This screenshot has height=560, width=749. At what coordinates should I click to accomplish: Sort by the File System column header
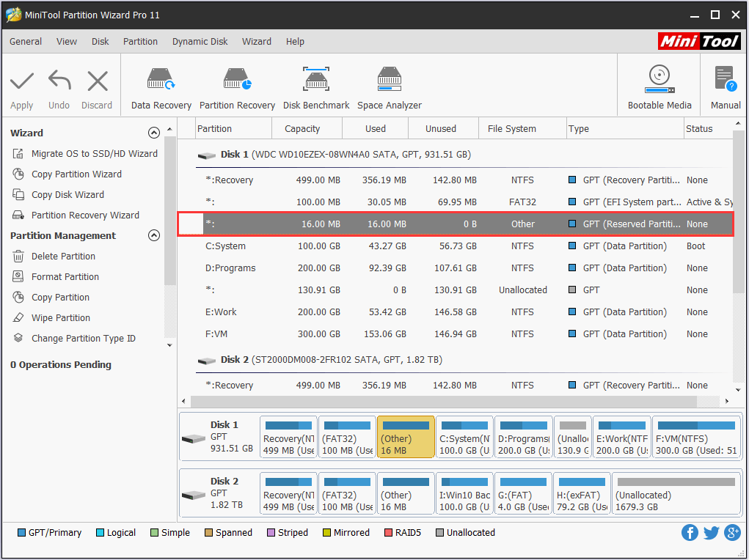(x=522, y=128)
